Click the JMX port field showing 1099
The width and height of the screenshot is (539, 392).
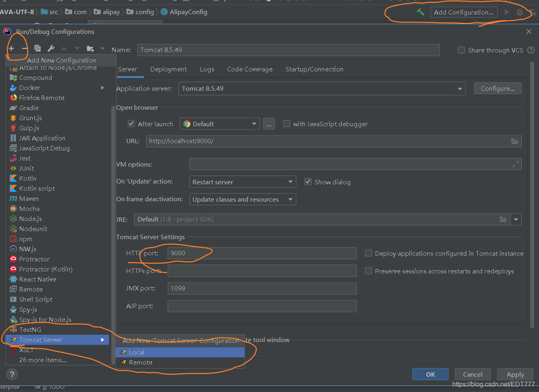click(262, 288)
